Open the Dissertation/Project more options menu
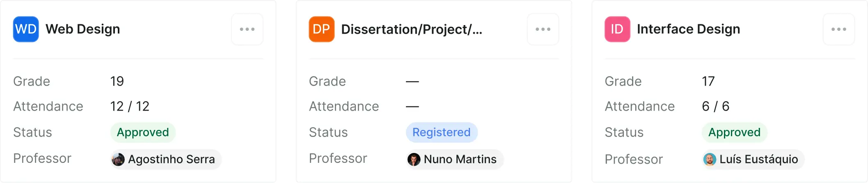868x183 pixels. point(543,29)
